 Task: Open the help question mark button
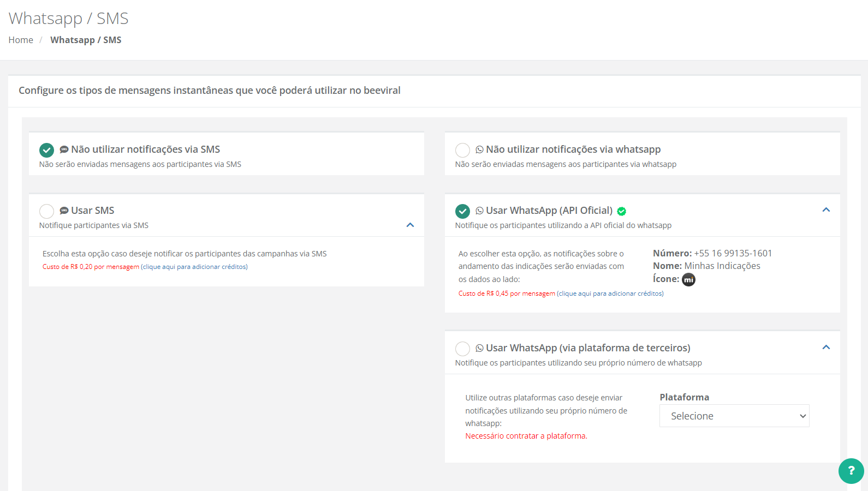[x=851, y=471]
